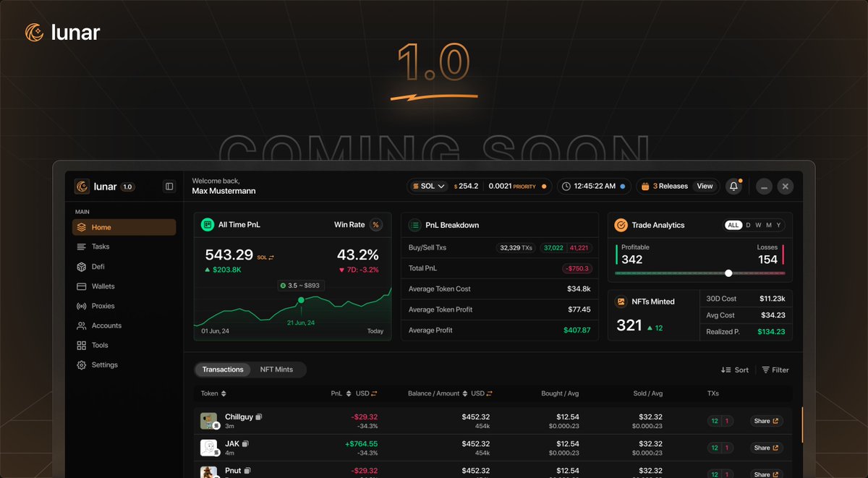Switch to the Transactions tab
Screen dimensions: 868x478
(x=223, y=370)
